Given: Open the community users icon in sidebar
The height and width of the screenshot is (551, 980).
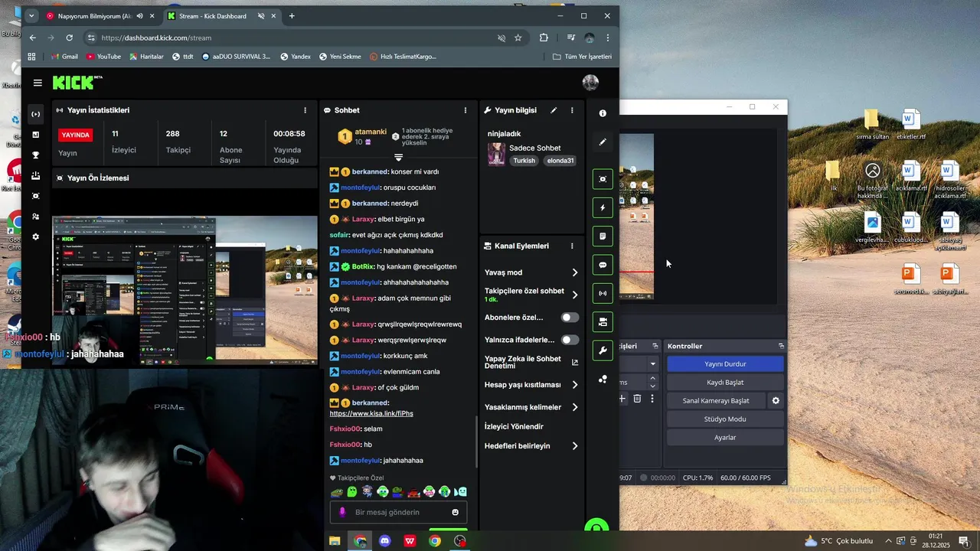Looking at the screenshot, I should (35, 217).
